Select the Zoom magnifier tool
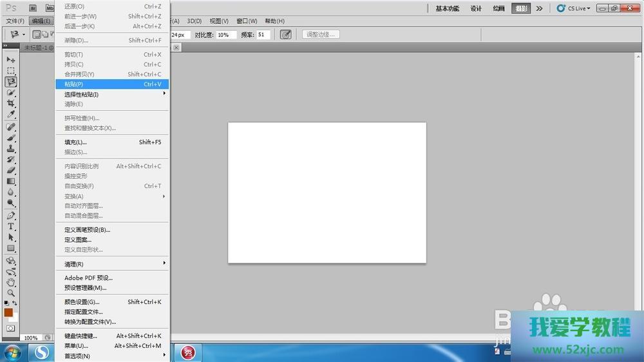Screen dimensions: 644x362 coord(11,293)
